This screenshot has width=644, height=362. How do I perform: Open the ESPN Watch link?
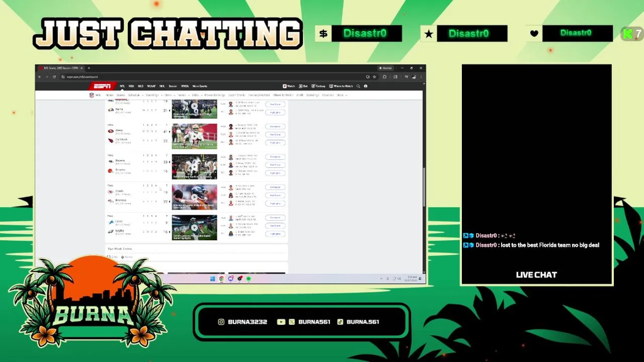289,86
